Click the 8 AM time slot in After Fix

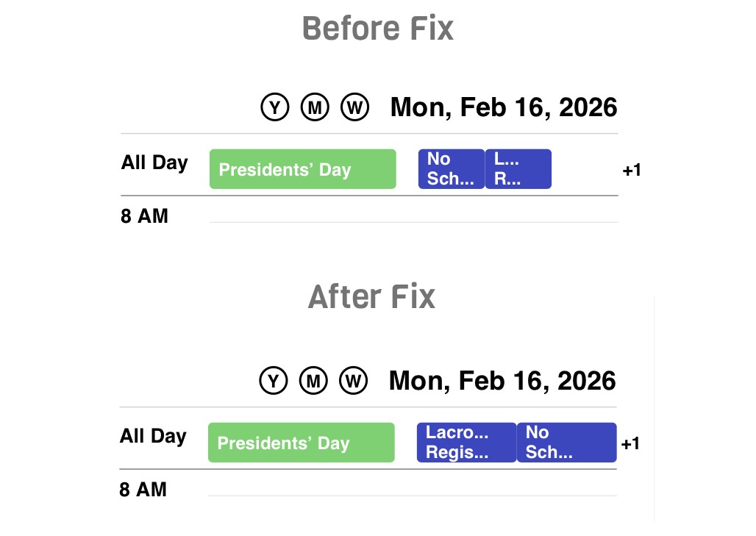click(144, 489)
